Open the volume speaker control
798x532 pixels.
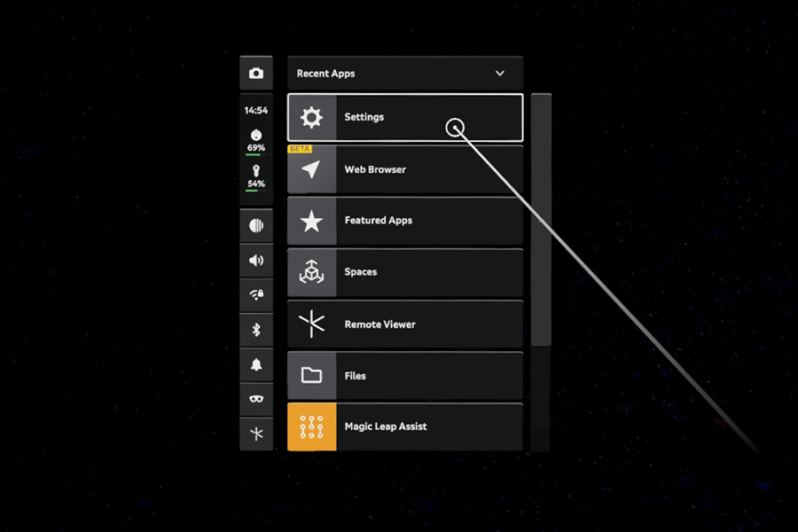256,260
